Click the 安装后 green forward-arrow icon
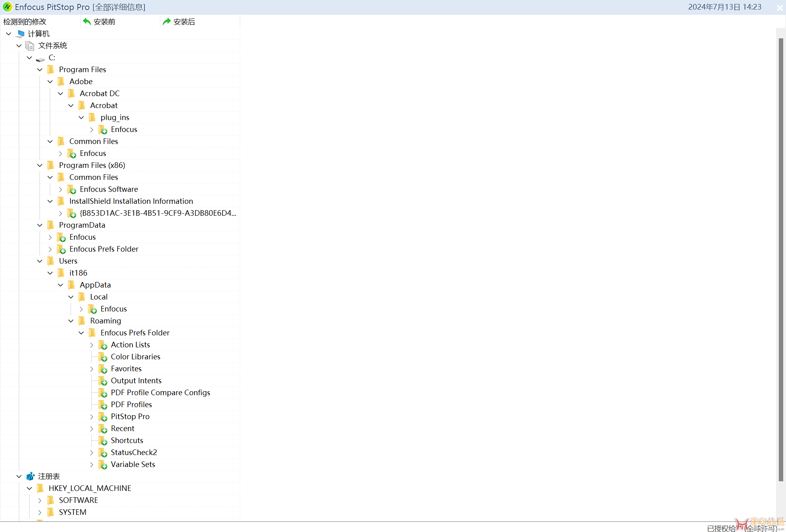 [167, 21]
